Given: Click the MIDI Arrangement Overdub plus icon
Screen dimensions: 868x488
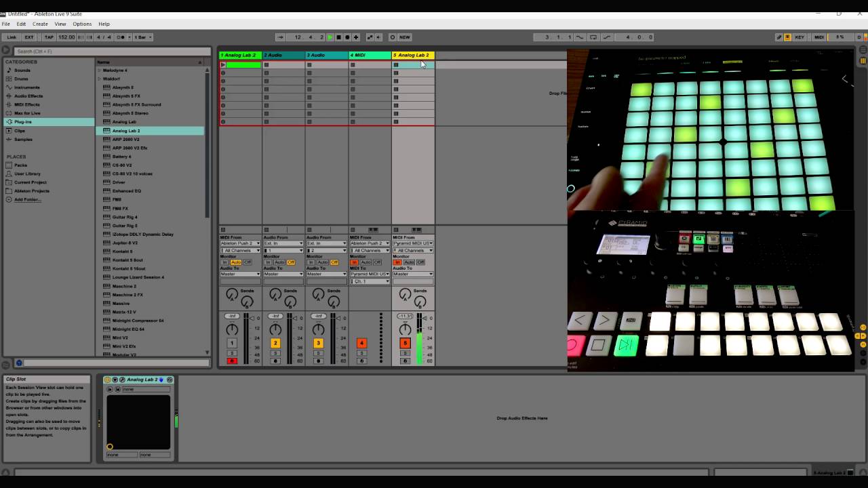Looking at the screenshot, I should pos(356,37).
